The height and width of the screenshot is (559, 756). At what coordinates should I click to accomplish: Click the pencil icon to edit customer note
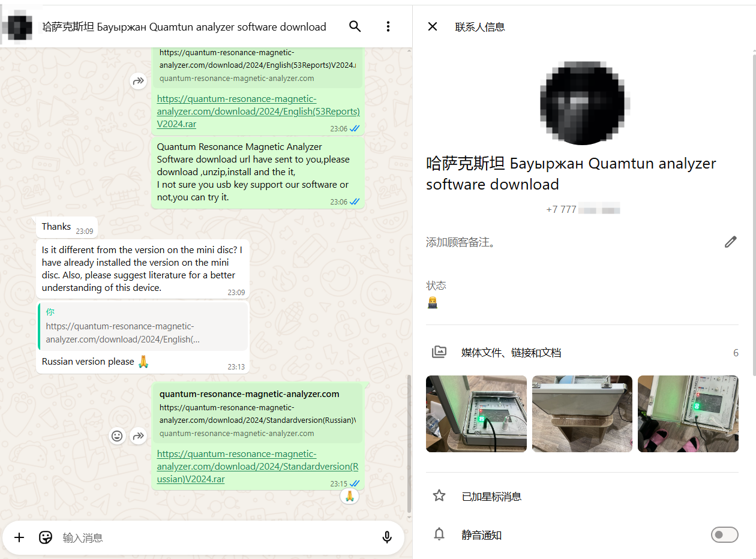tap(730, 242)
